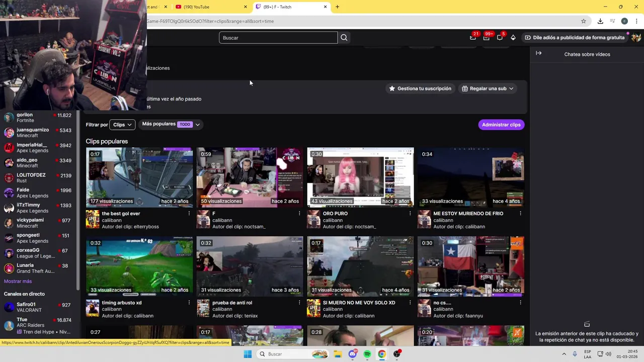
Task: Open Windows Start menu
Action: [x=248, y=354]
